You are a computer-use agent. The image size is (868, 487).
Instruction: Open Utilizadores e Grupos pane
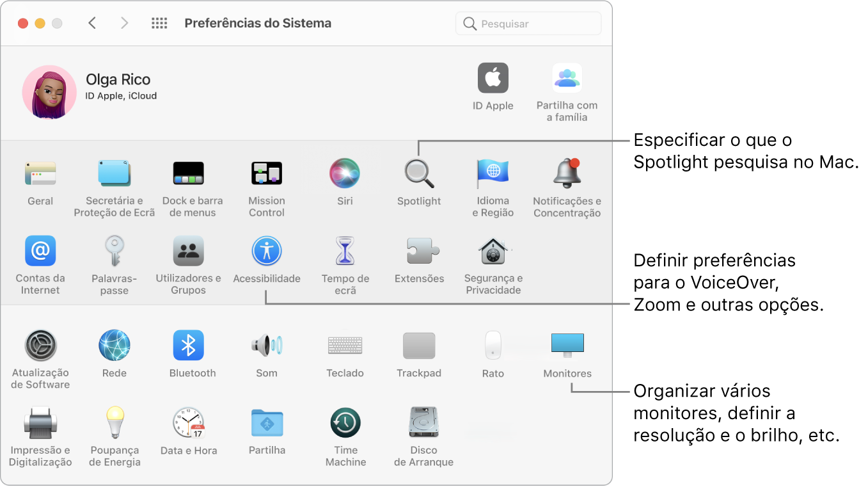(189, 251)
